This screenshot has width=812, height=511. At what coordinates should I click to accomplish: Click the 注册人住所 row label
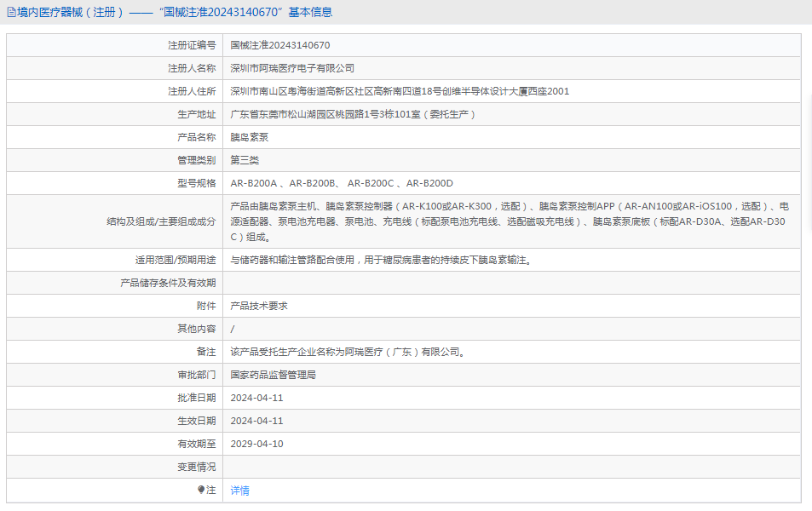tap(192, 92)
